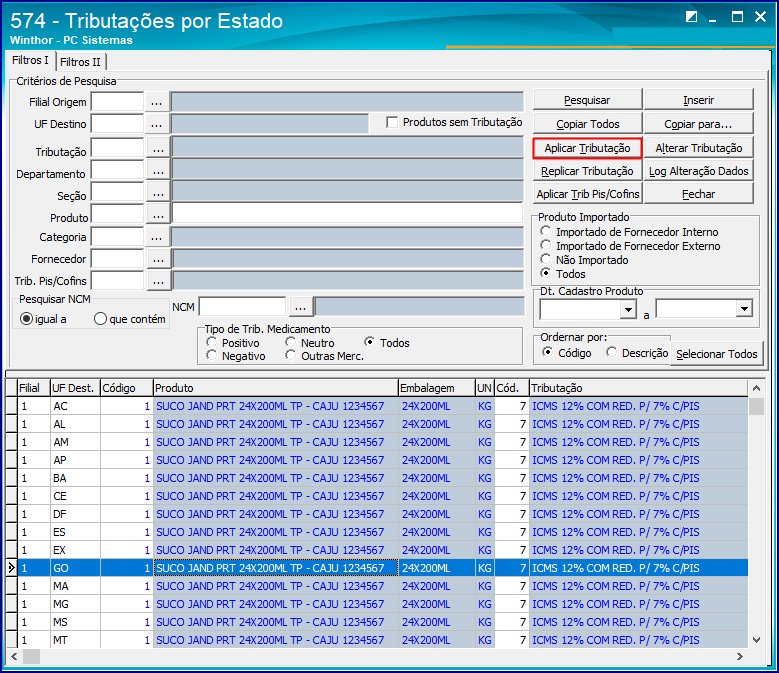This screenshot has width=779, height=673.
Task: Click grid vertical scrollbar up arrow
Action: (x=756, y=388)
